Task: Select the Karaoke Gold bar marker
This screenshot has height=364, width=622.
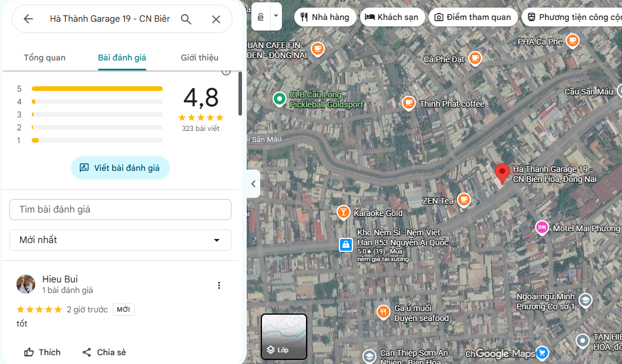Action: 344,212
